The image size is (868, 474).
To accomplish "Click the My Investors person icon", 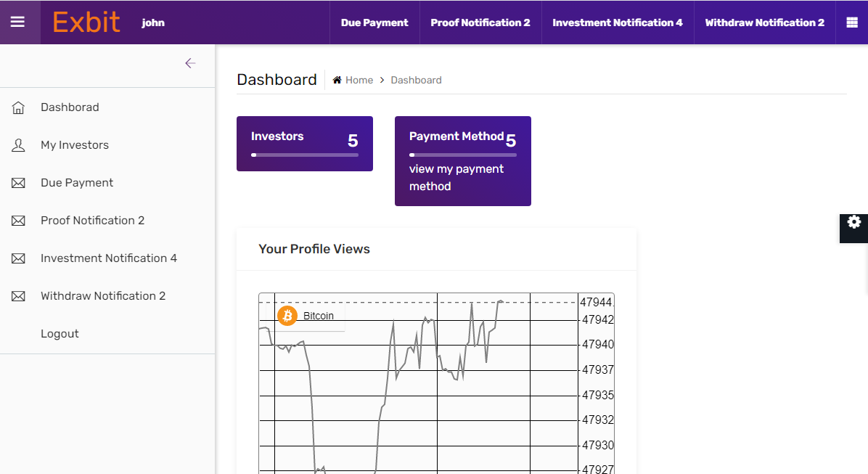I will click(x=18, y=144).
